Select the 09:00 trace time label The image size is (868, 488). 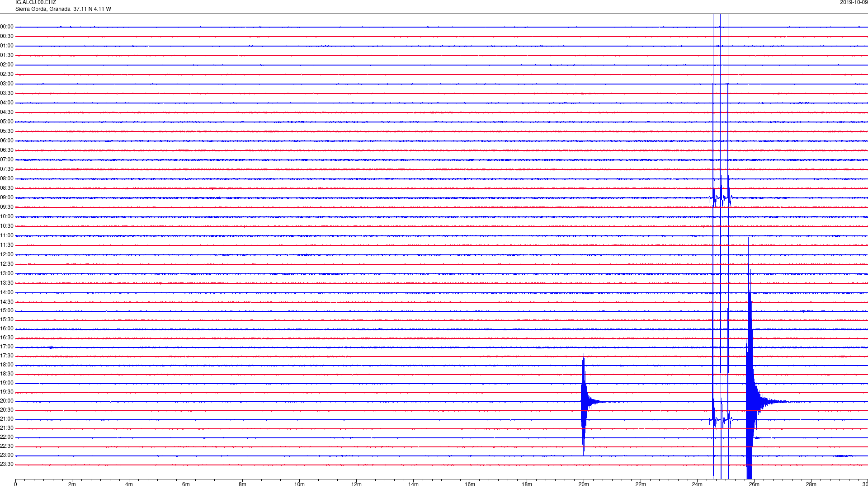(x=7, y=197)
